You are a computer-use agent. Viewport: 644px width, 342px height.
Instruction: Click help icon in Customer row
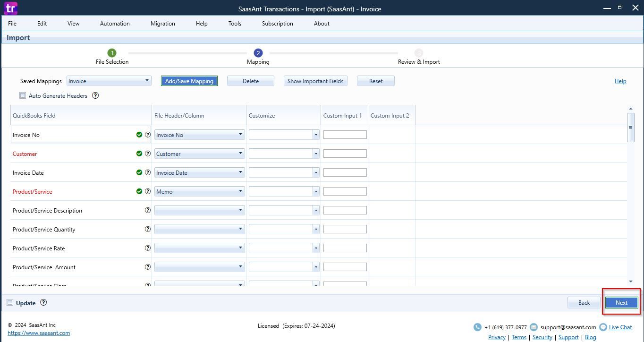(x=148, y=154)
